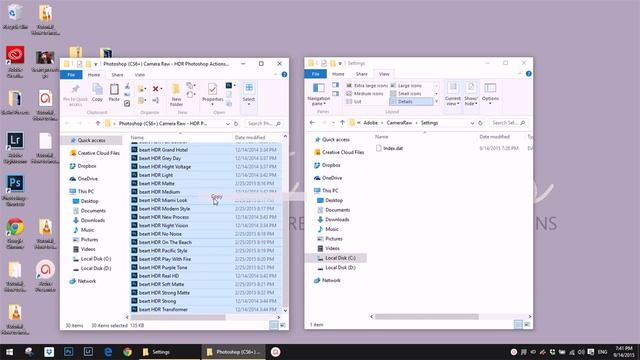
Task: Click the Properties checkmark icon
Action: (212, 89)
